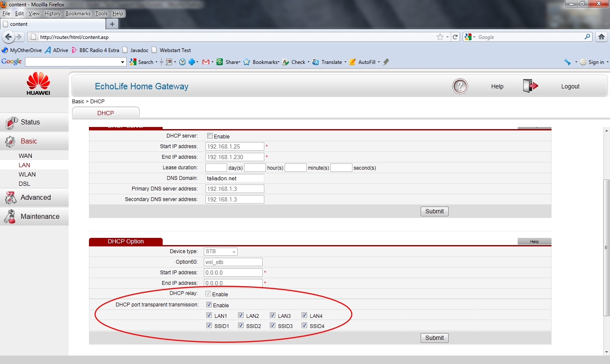610x364 pixels.
Task: Go to Firefox home page icon
Action: (602, 37)
